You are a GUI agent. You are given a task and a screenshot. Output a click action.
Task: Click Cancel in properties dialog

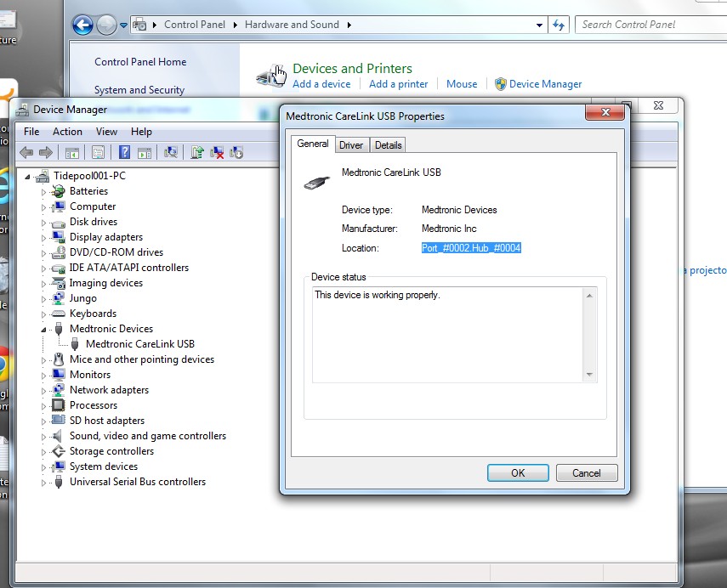click(587, 472)
